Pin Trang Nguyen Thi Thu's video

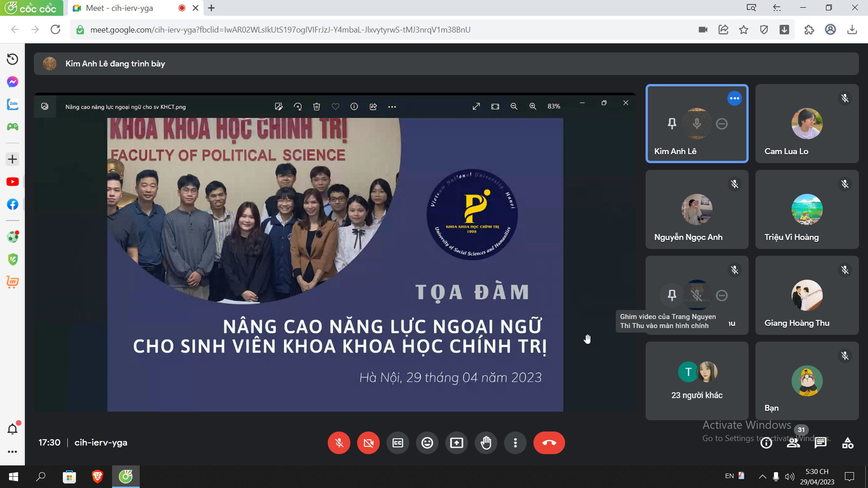(x=672, y=295)
